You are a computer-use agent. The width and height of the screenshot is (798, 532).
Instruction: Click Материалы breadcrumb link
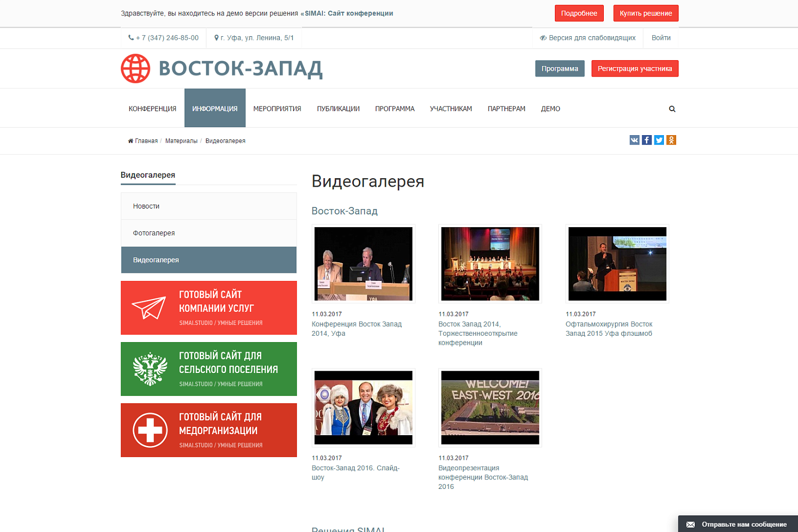tap(181, 141)
